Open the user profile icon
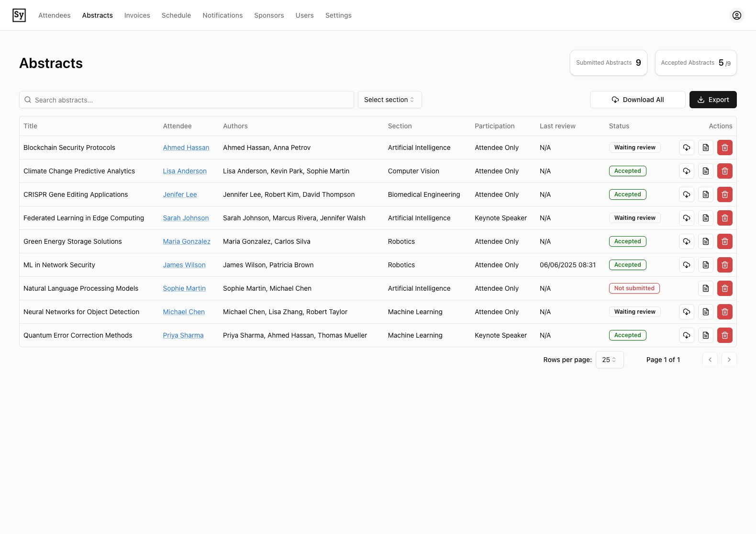 point(736,15)
